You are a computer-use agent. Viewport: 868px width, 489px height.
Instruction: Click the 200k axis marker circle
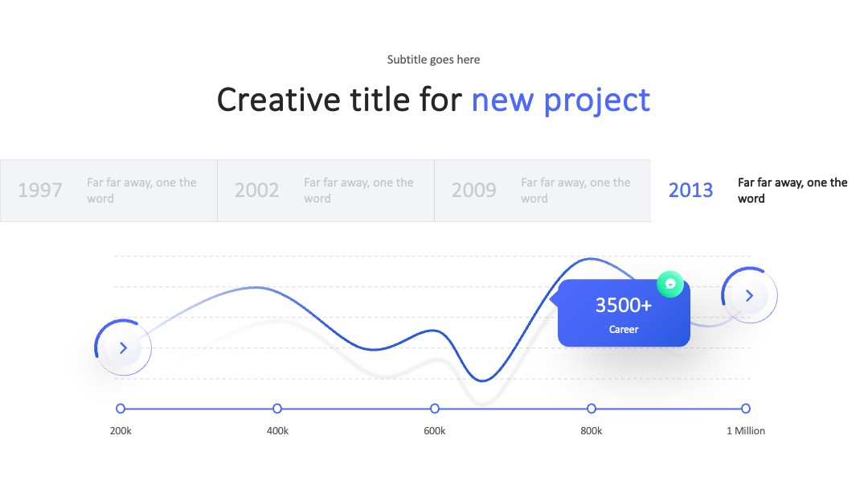pyautogui.click(x=121, y=409)
